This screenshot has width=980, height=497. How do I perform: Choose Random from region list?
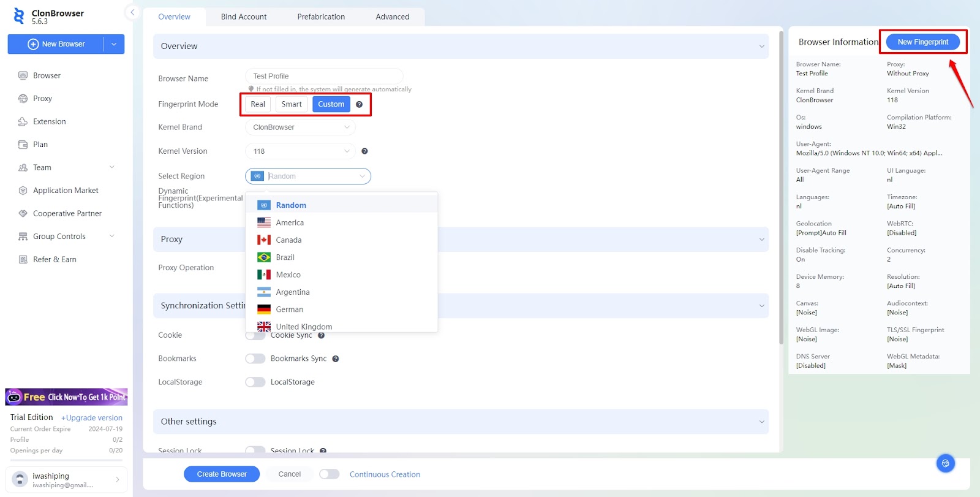[x=342, y=205]
